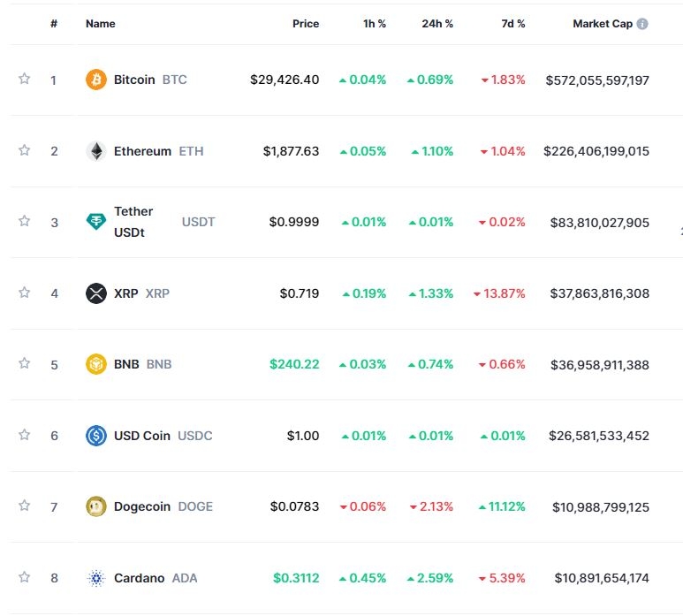The image size is (683, 616).
Task: Sort by the # rank column header
Action: pos(54,24)
